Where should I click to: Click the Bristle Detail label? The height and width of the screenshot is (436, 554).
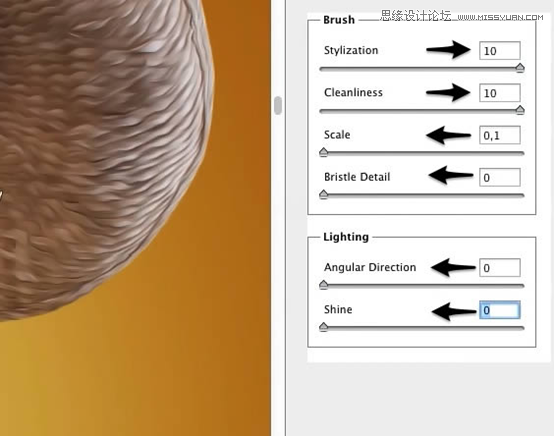357,177
